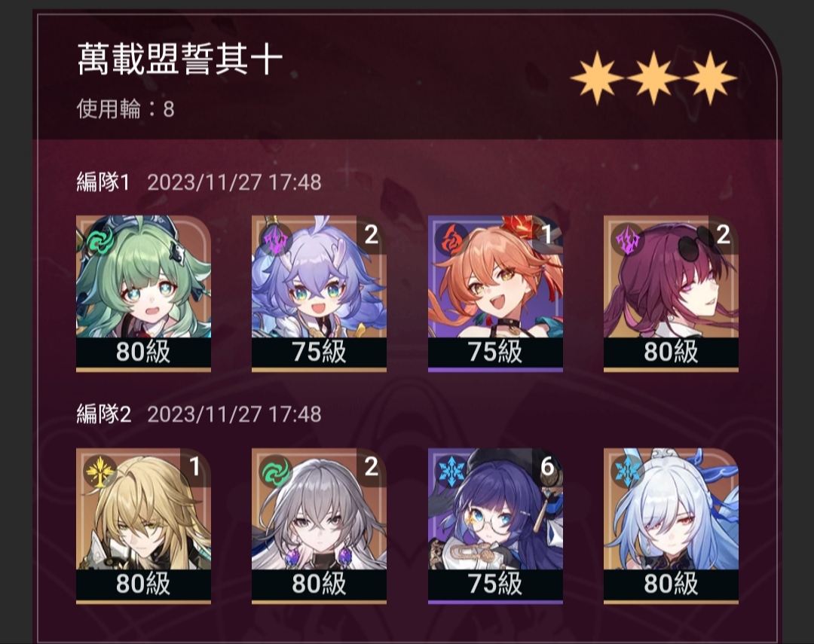814x644 pixels.
Task: Click the 萬載盟誓其十 stage title
Action: click(179, 60)
